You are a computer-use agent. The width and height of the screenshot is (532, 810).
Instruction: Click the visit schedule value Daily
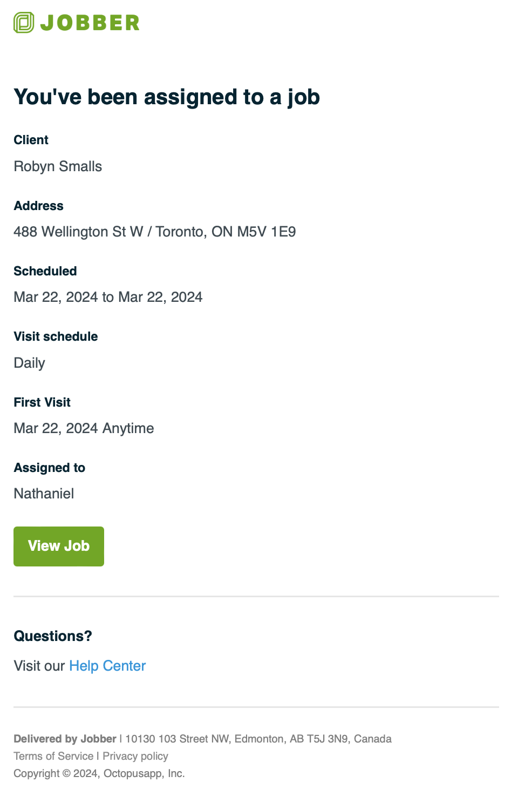29,363
